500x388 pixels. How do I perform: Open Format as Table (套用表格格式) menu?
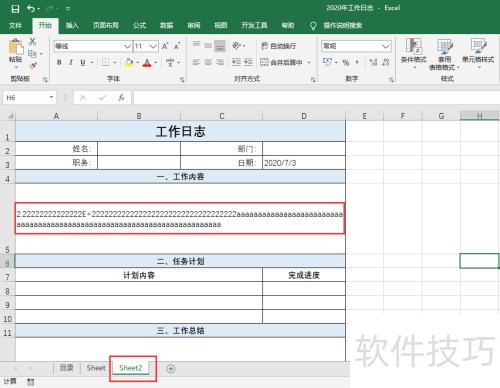pyautogui.click(x=444, y=54)
